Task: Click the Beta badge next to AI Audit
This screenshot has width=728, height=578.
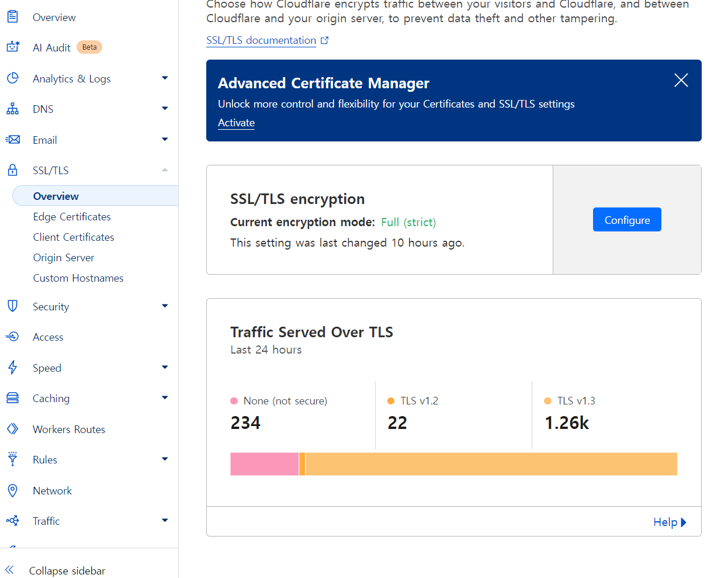Action: 89,47
